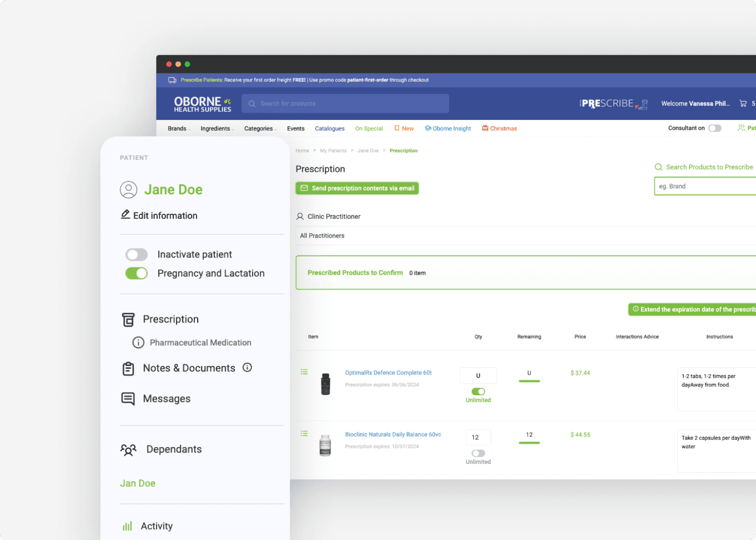Expand the Categories dropdown
The width and height of the screenshot is (756, 540).
tap(258, 129)
